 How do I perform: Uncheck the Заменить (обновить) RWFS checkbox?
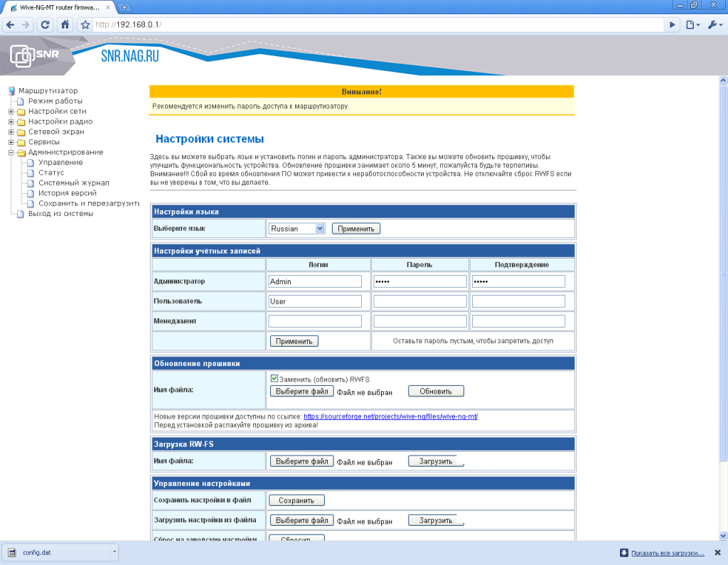coord(274,378)
